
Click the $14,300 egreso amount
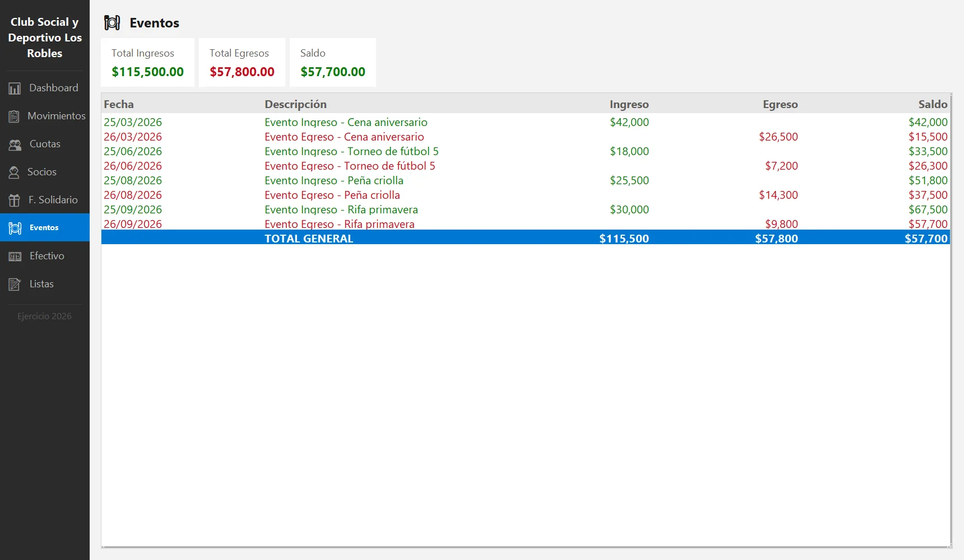point(778,195)
